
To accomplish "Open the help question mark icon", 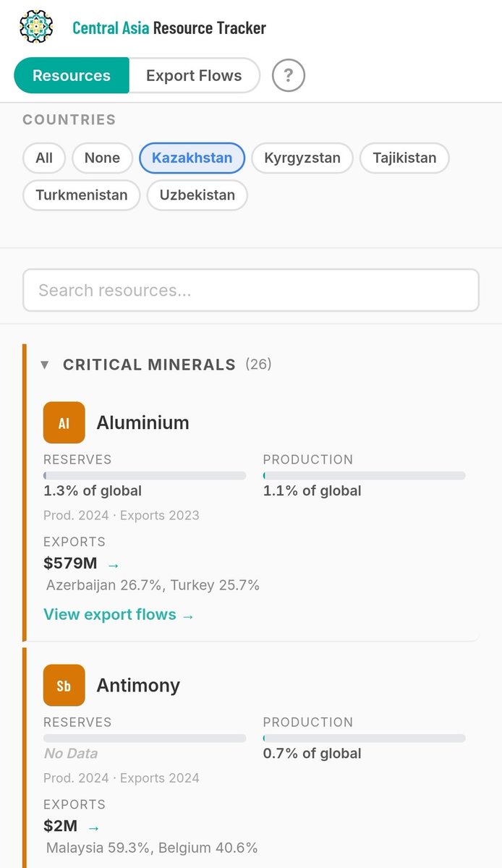I will tap(289, 75).
